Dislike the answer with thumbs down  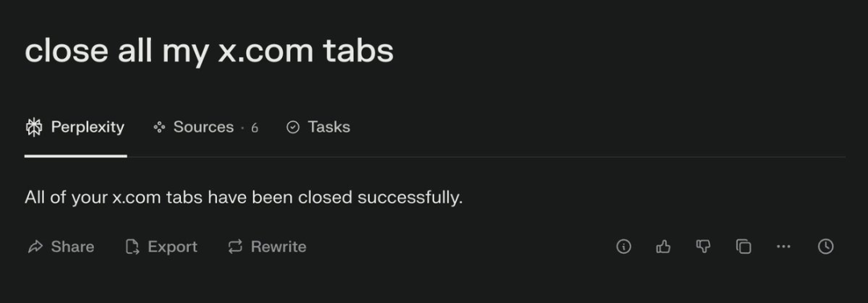click(x=703, y=247)
